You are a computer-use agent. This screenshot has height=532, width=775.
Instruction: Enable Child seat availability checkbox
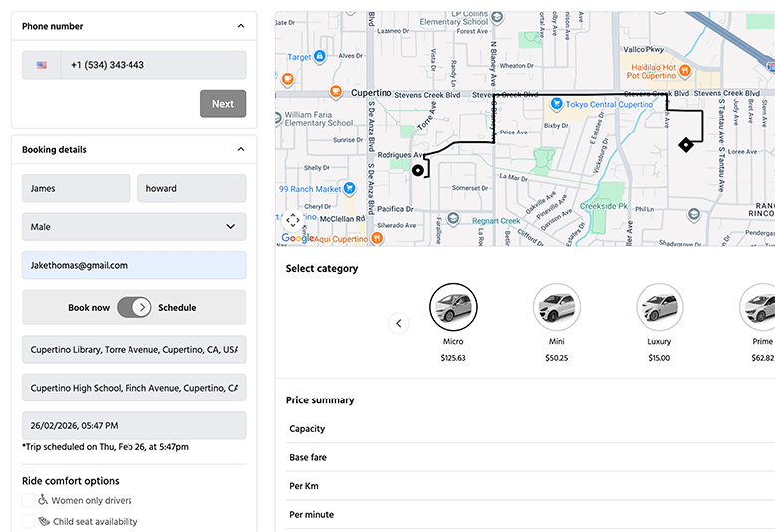[x=28, y=521]
